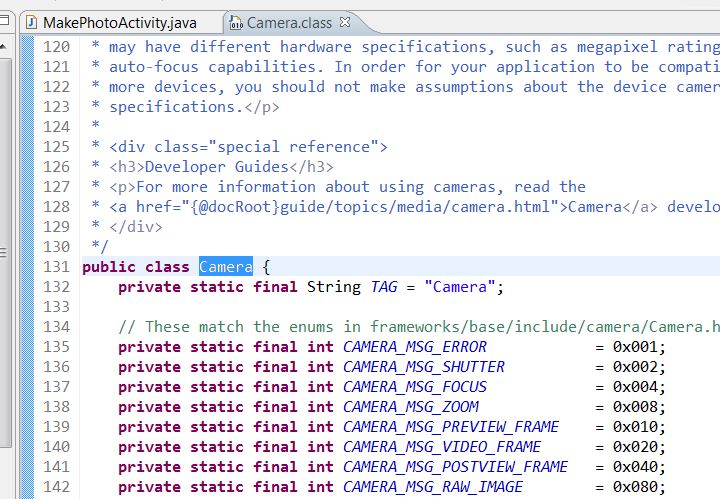
Task: Click the 'special reference' div class text
Action: [293, 147]
